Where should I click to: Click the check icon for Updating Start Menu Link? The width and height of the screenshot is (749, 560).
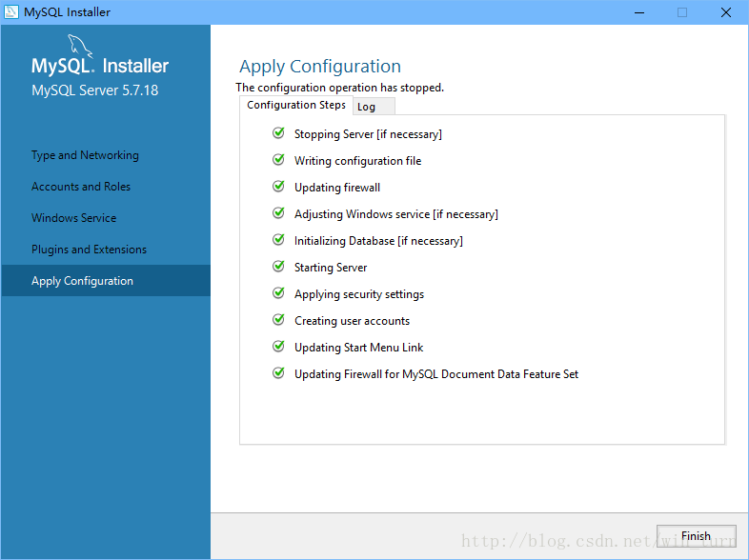point(278,348)
